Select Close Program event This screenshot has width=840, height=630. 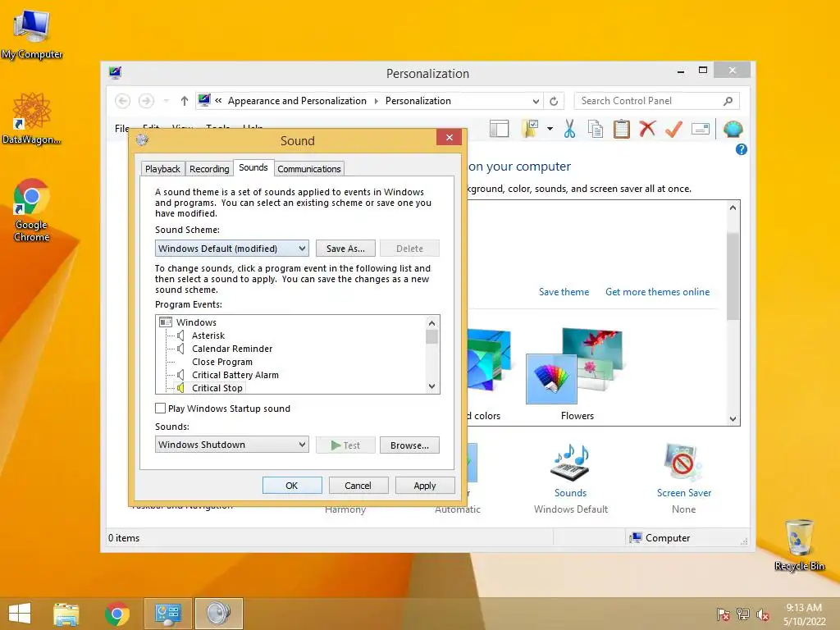[221, 362]
